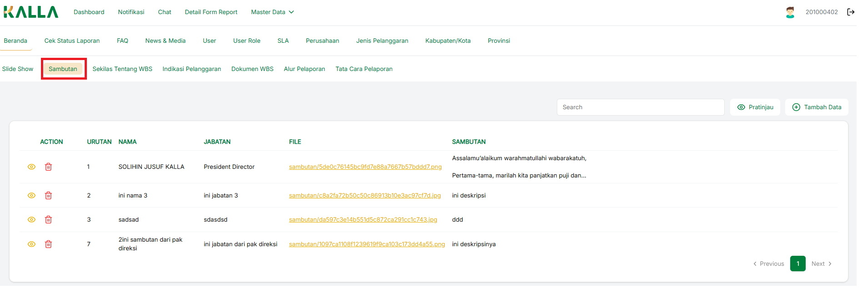Go to Next page in pagination

821,264
